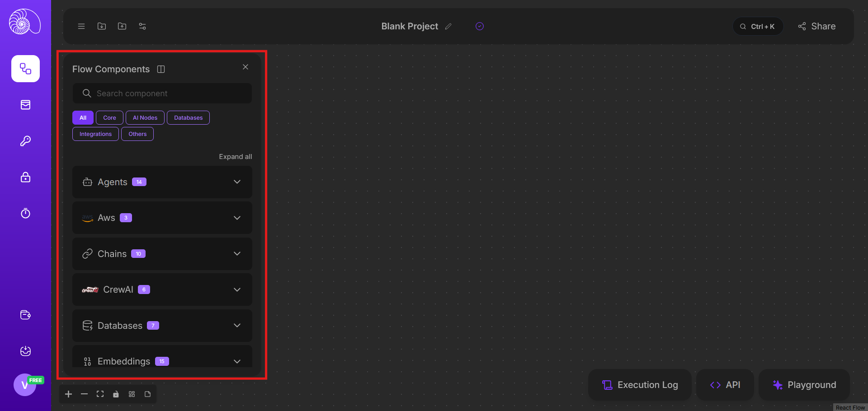Open the hamburger menu in top toolbar
The image size is (868, 411).
[x=81, y=26]
